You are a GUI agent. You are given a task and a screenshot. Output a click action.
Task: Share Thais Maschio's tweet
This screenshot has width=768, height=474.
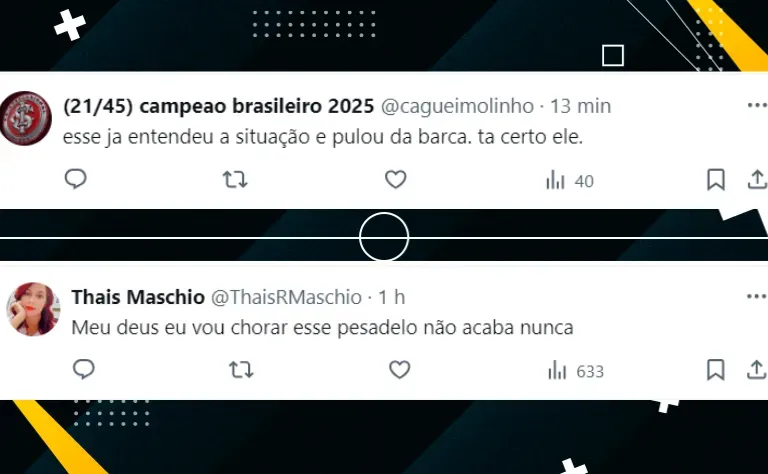[x=757, y=370]
